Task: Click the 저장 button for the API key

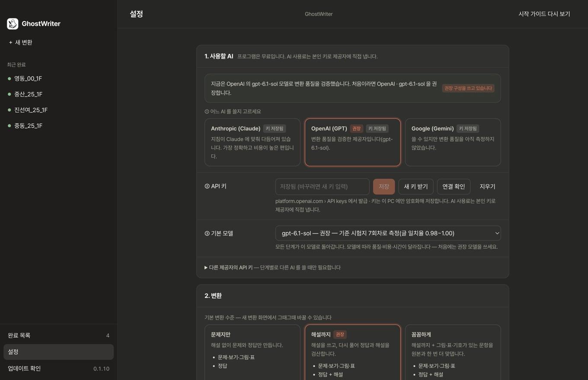Action: 384,187
